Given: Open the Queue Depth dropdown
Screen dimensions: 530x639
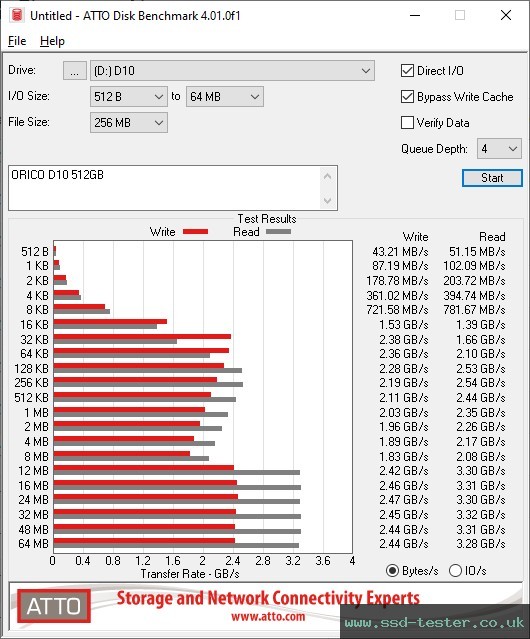Looking at the screenshot, I should [499, 149].
